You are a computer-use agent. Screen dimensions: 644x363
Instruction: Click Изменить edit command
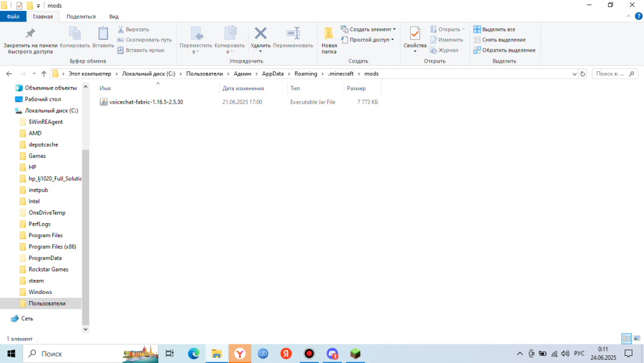tap(446, 40)
